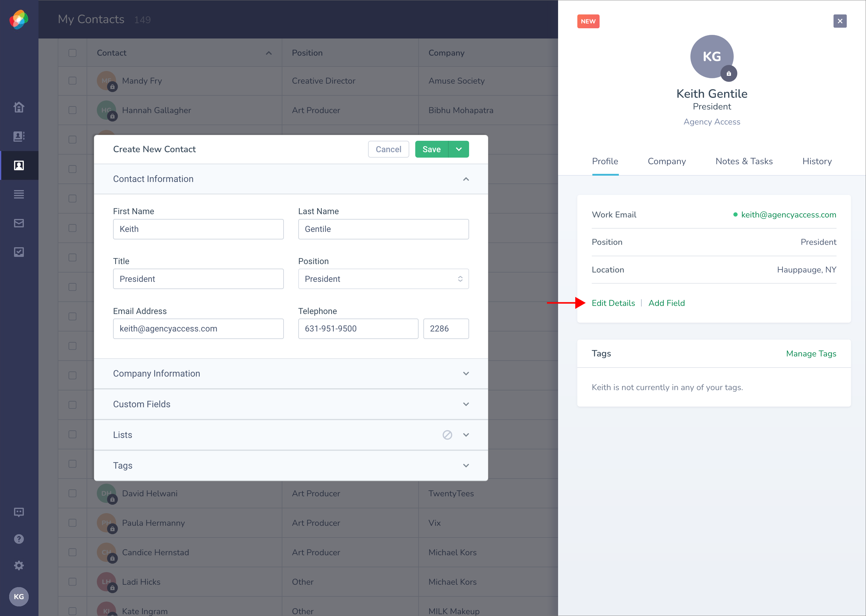Click Paula Hermanny's avatar
The image size is (866, 616).
[106, 523]
